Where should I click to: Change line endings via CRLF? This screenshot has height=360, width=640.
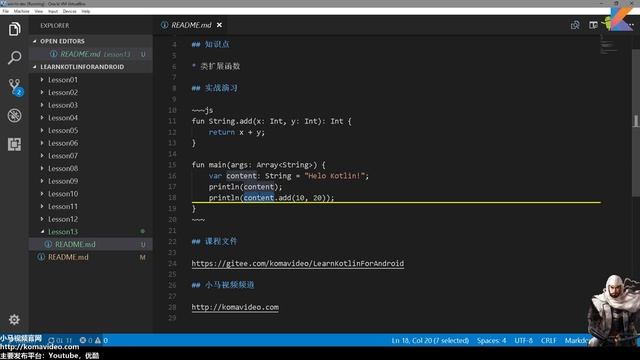click(549, 340)
